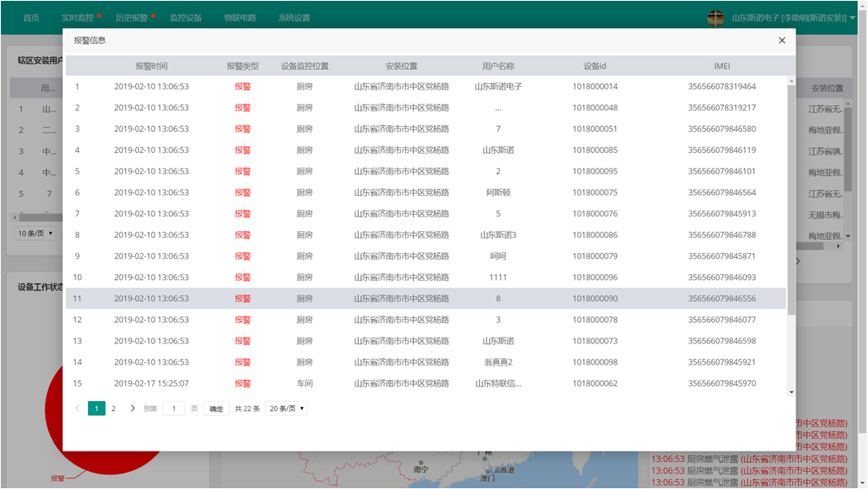This screenshot has width=868, height=489.
Task: Click the user avatar icon top right
Action: click(x=714, y=18)
